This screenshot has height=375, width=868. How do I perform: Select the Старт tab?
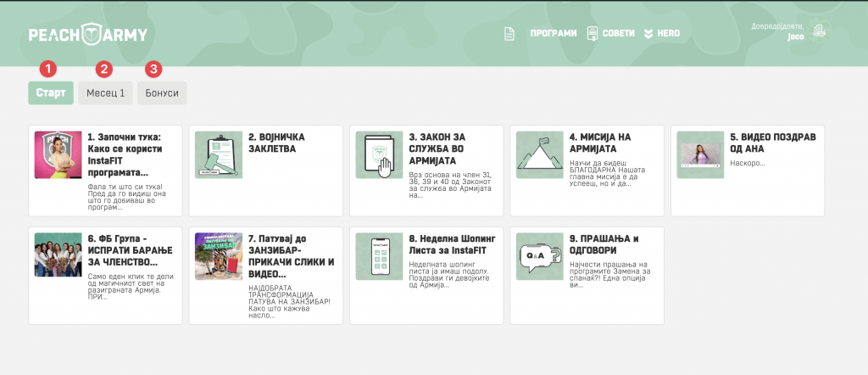pyautogui.click(x=50, y=93)
